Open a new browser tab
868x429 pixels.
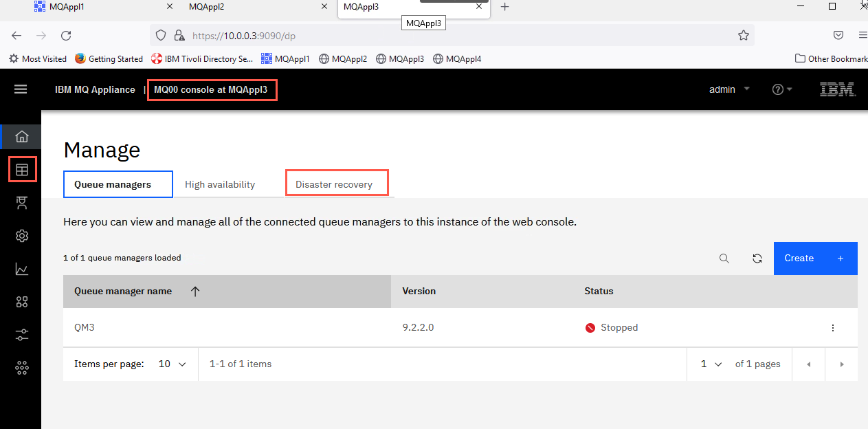point(505,7)
